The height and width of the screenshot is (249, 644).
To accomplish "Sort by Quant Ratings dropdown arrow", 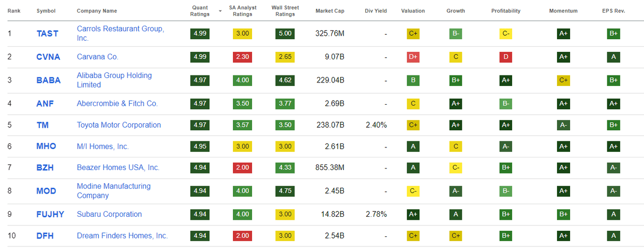I will coord(220,11).
